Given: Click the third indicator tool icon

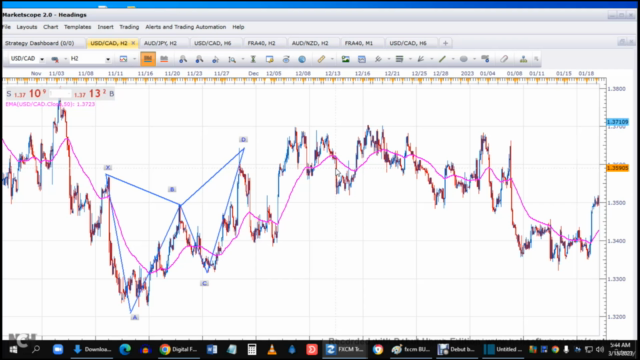Looking at the screenshot, I should click(x=216, y=59).
